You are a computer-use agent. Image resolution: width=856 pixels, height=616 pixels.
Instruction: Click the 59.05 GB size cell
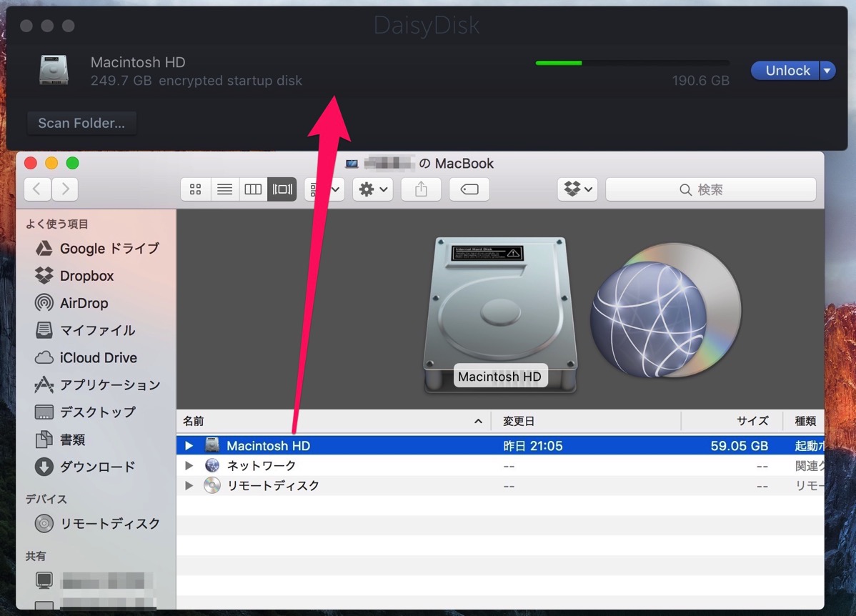pos(739,446)
